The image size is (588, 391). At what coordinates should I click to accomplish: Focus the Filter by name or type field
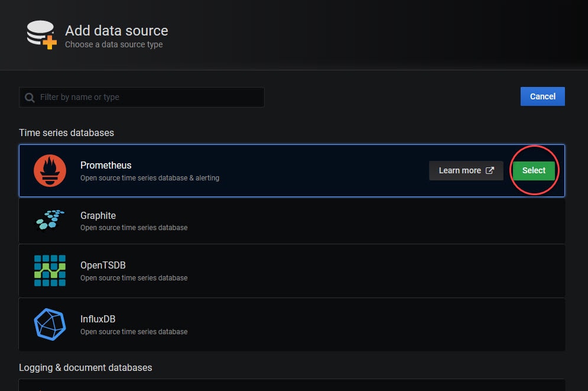pos(142,97)
